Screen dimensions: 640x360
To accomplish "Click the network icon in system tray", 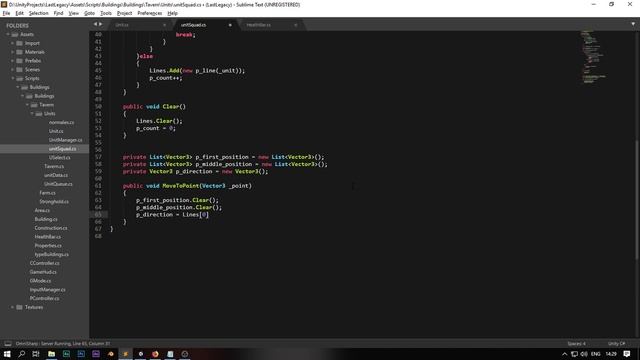I will [x=574, y=354].
